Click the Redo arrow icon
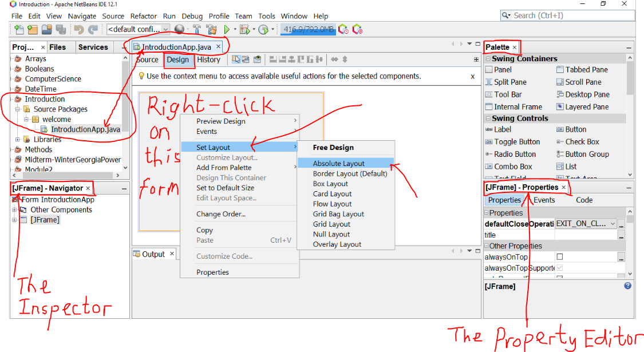This screenshot has width=644, height=352. (93, 30)
